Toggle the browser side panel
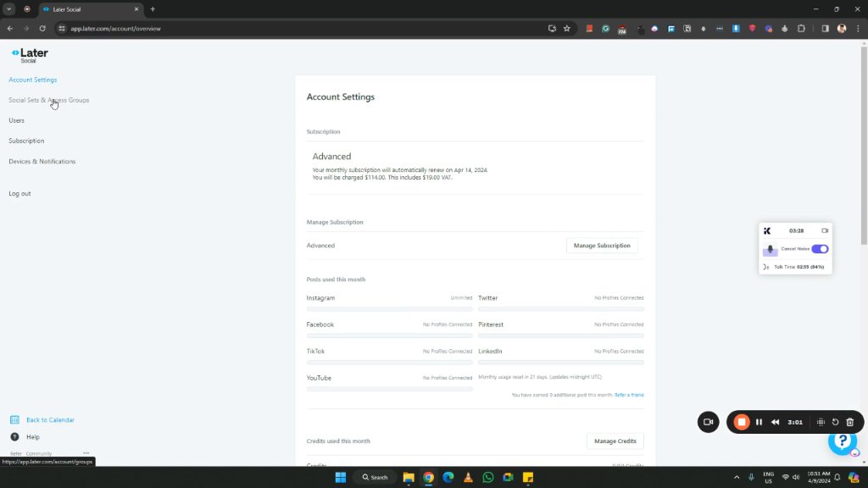Viewport: 868px width, 488px height. (x=825, y=29)
